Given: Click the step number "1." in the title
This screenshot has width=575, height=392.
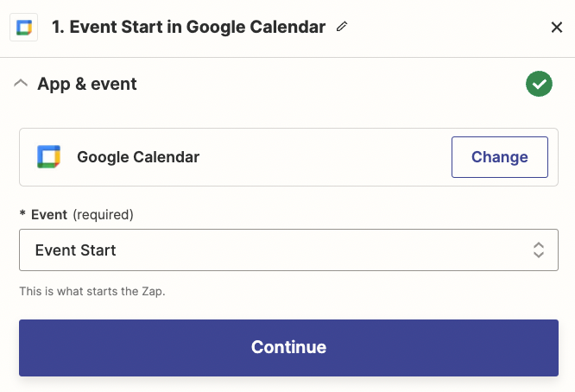Looking at the screenshot, I should [x=58, y=27].
